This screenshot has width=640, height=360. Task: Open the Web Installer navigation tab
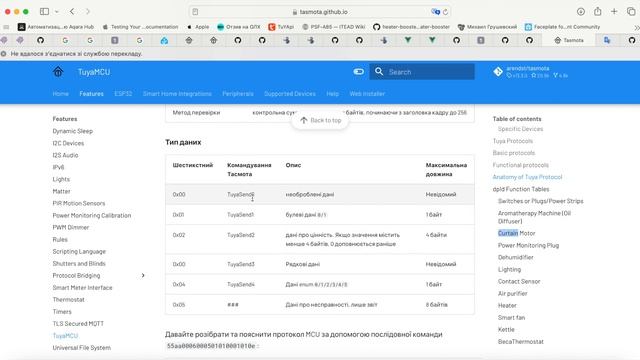(367, 93)
